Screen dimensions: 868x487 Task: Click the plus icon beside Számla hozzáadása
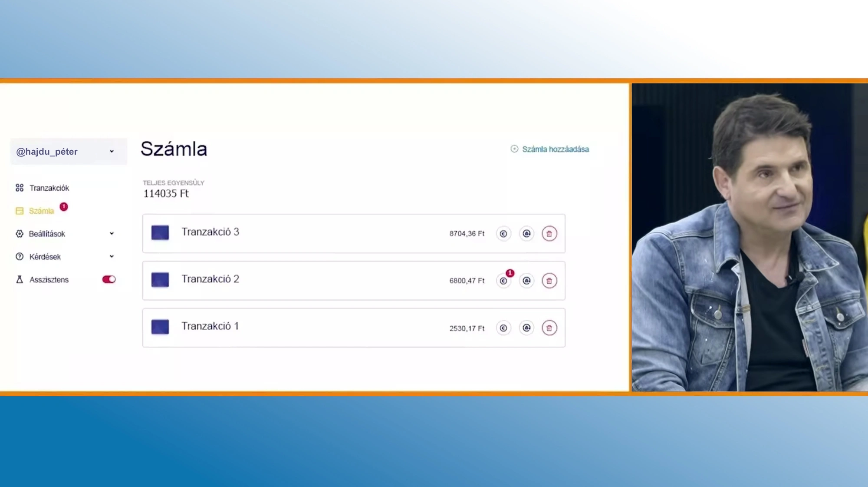point(514,149)
